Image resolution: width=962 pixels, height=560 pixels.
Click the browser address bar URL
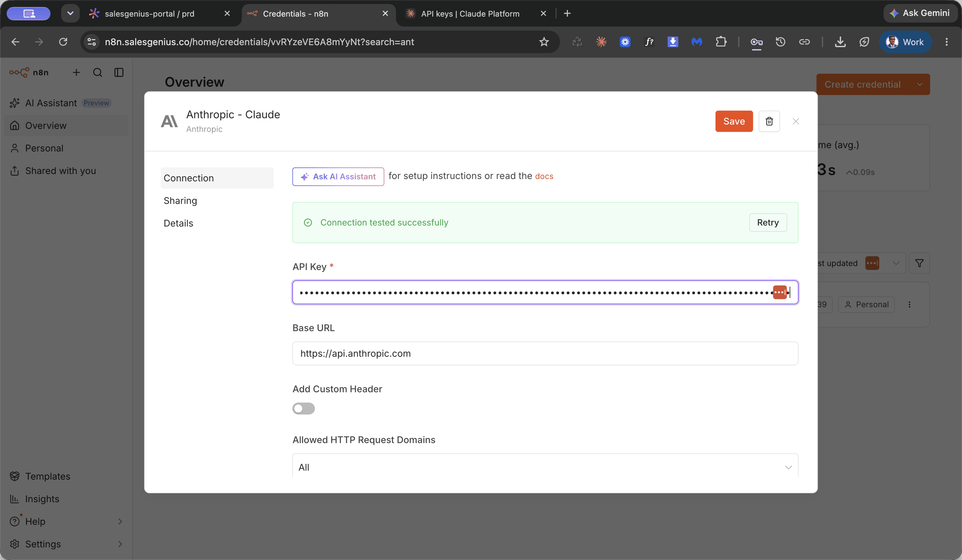(x=259, y=42)
